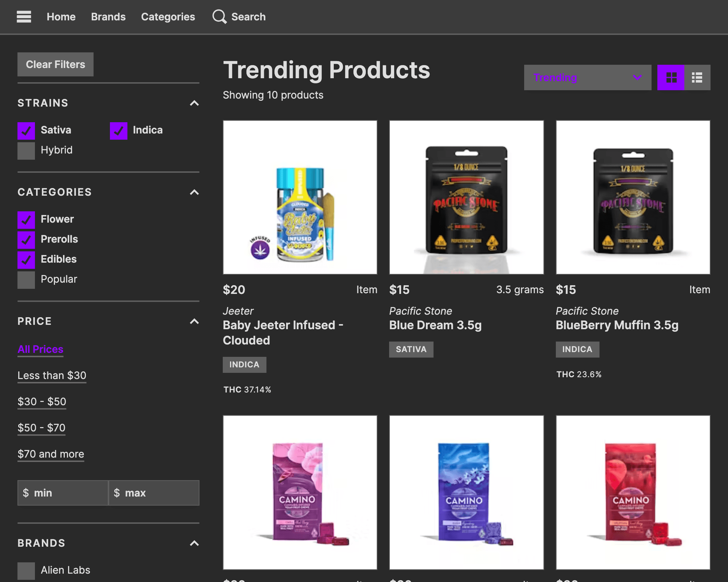Click the Blue Dream 3.5g title
This screenshot has height=582, width=728.
pos(435,325)
